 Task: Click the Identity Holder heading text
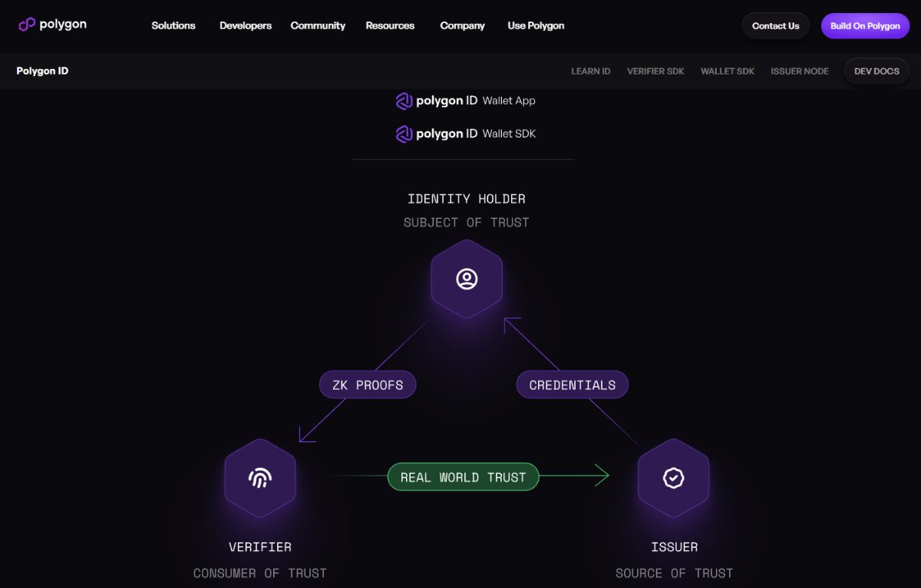467,199
